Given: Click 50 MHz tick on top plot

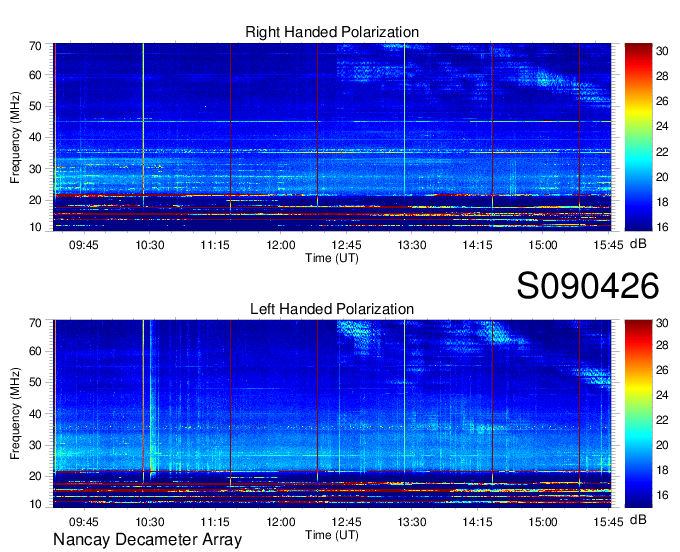Looking at the screenshot, I should (x=35, y=106).
